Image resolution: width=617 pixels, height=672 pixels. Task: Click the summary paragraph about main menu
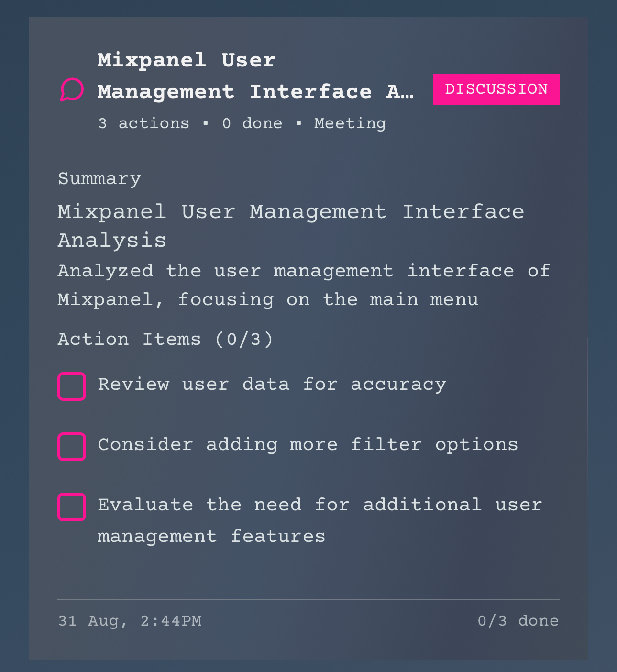(x=304, y=285)
